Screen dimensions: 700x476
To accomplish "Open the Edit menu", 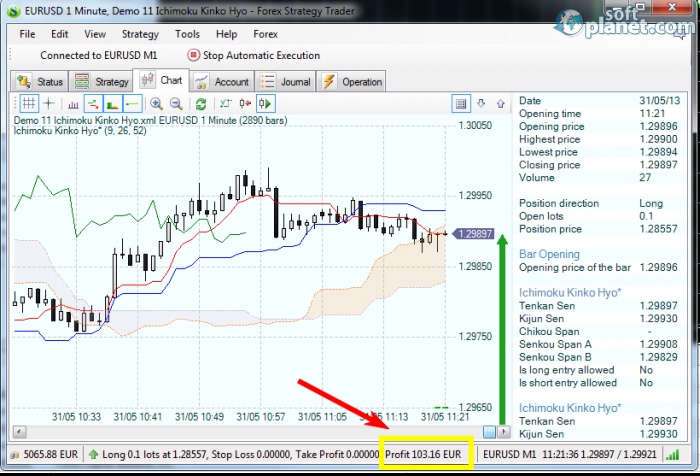I will pyautogui.click(x=59, y=34).
